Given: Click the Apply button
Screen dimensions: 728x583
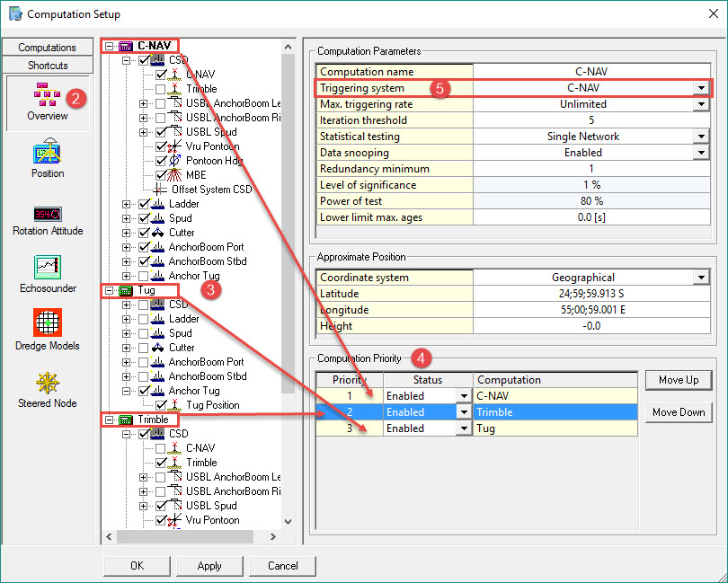Looking at the screenshot, I should [x=209, y=566].
